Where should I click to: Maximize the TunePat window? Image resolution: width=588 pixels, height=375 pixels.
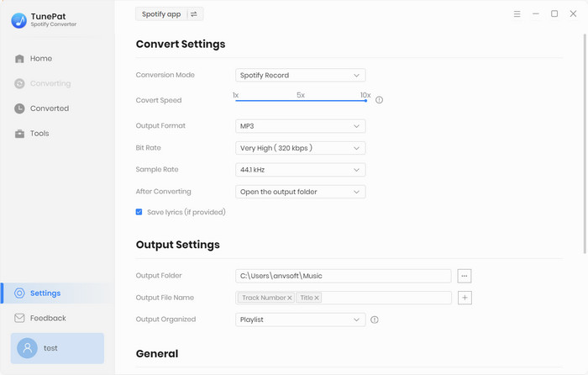(x=554, y=14)
